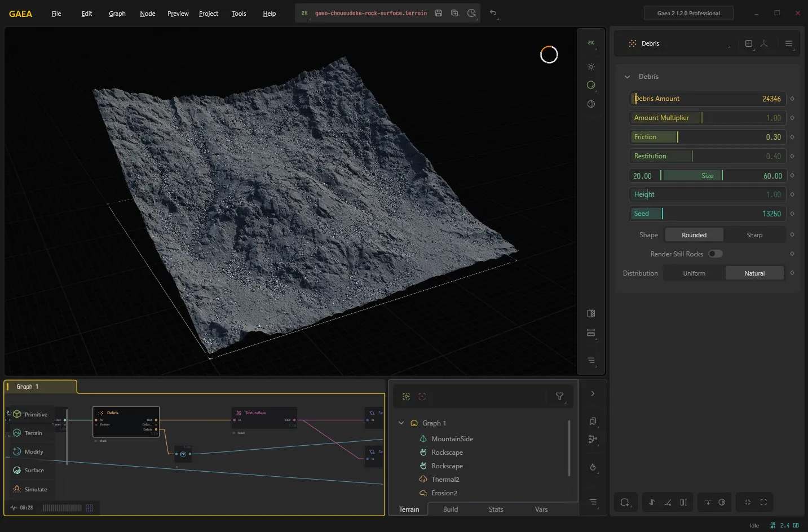Click the save file icon in title bar
808x532 pixels.
coord(439,13)
